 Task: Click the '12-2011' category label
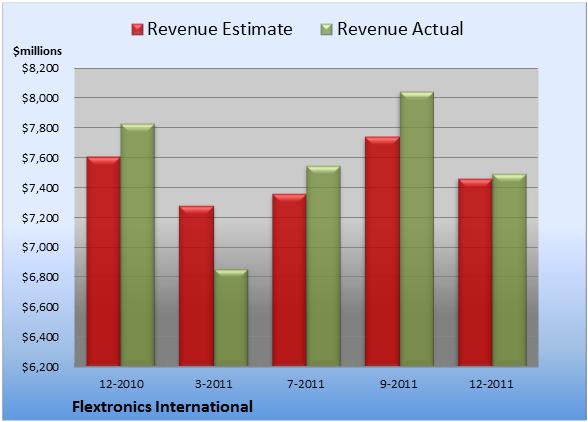tap(491, 384)
